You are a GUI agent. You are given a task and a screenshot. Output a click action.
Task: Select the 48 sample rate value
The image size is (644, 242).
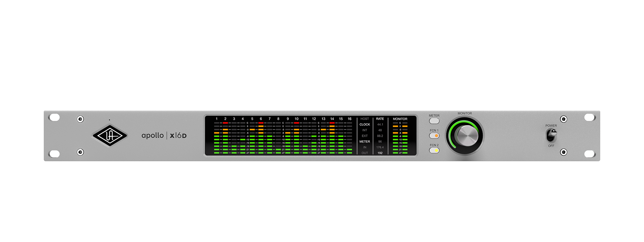coord(380,130)
